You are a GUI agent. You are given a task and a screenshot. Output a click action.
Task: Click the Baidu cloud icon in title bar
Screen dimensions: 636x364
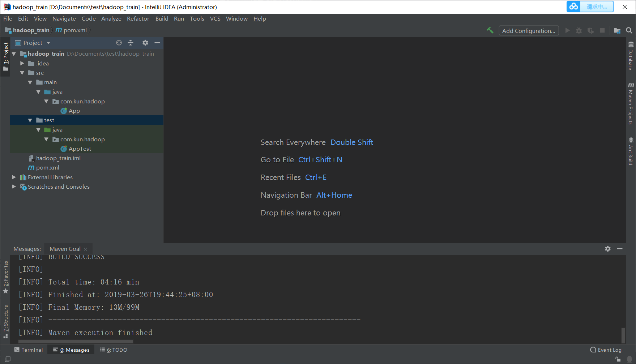coord(573,7)
